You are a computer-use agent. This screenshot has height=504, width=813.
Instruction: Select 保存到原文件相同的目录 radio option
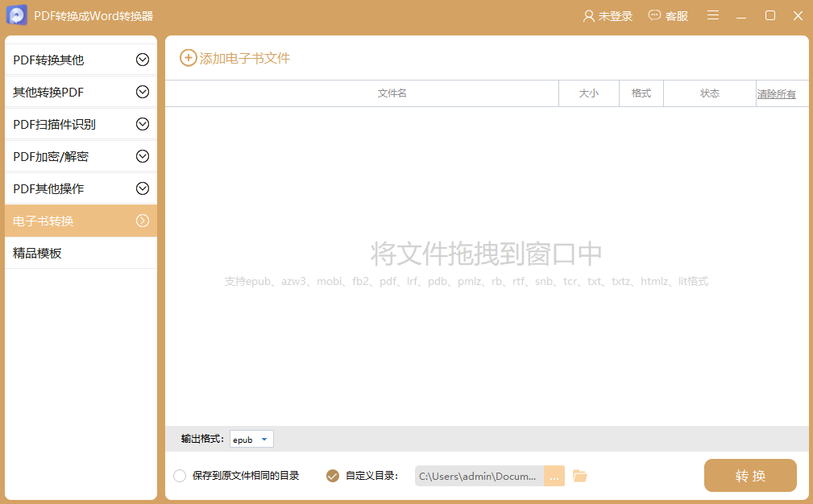180,476
